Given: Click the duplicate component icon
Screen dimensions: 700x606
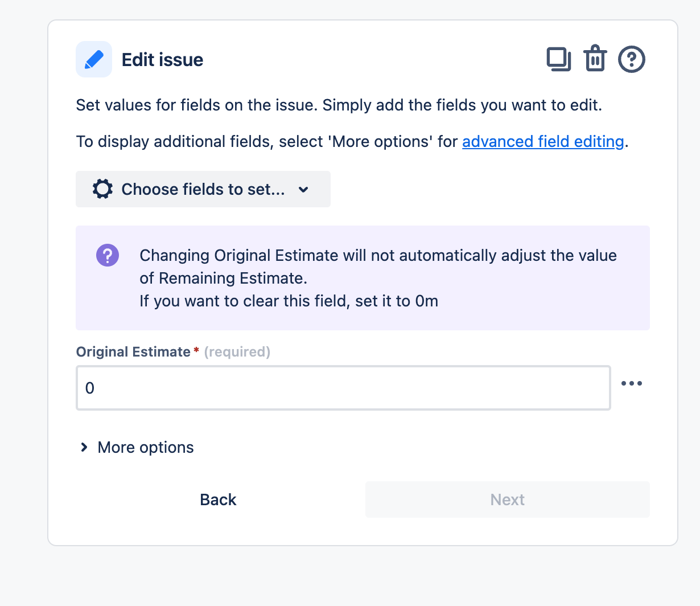Looking at the screenshot, I should pyautogui.click(x=558, y=59).
